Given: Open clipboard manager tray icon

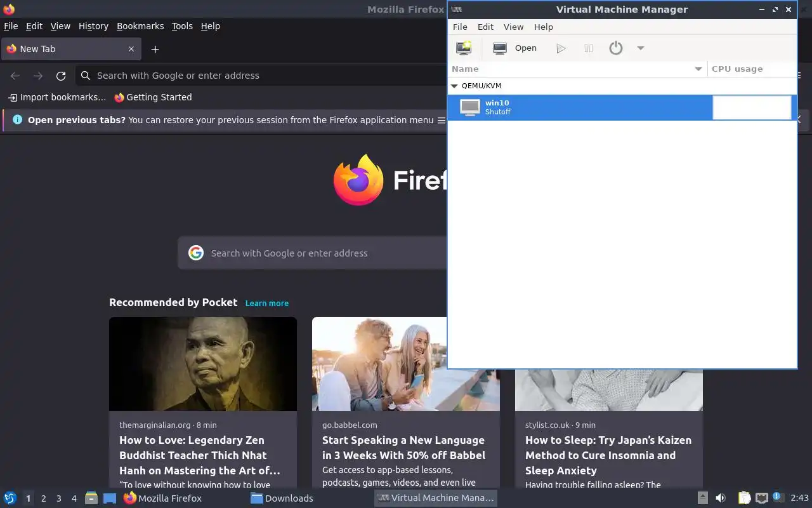Looking at the screenshot, I should point(744,498).
